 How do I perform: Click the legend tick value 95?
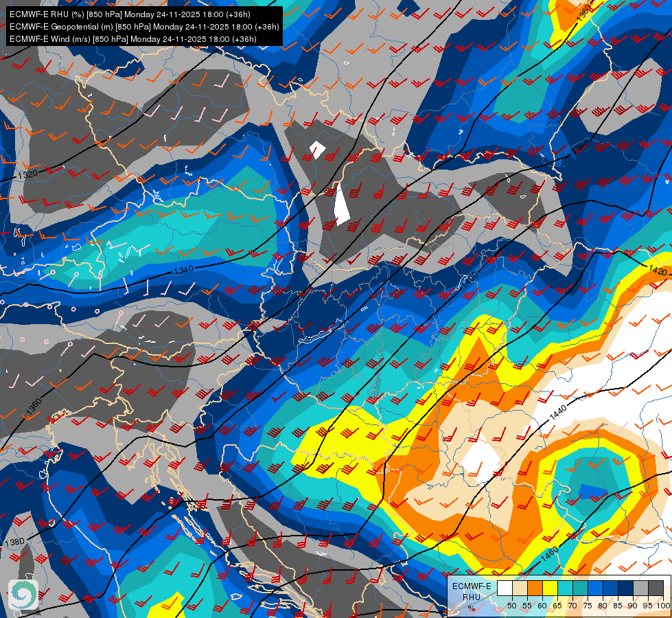tap(648, 606)
